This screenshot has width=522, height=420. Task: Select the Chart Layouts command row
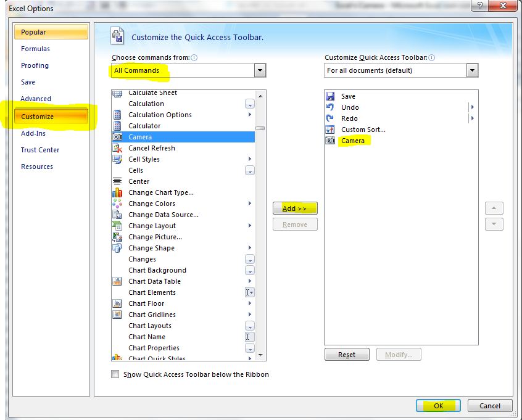pos(183,326)
